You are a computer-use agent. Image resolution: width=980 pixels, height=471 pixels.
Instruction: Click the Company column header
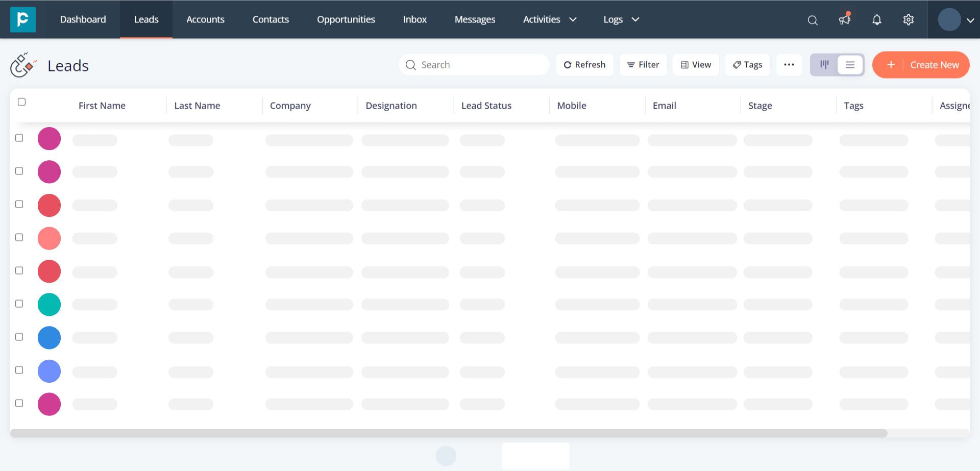(290, 106)
